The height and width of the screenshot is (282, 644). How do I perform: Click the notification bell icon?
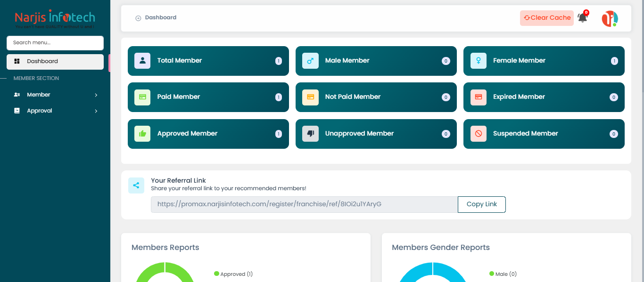[x=583, y=18]
